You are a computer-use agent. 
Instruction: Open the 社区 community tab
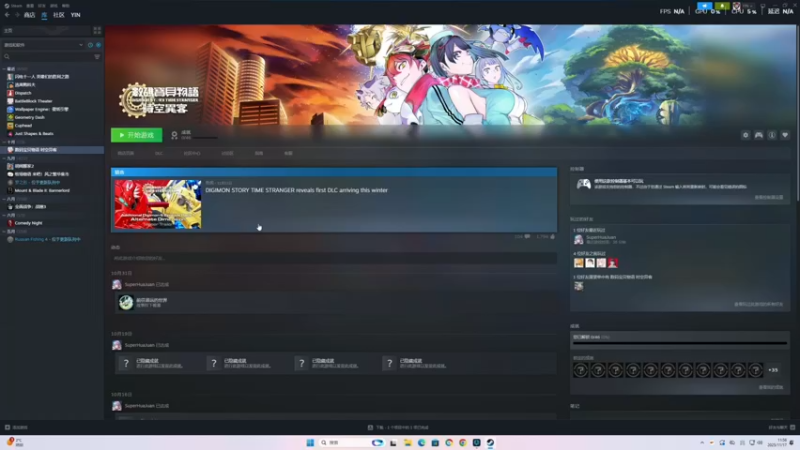[x=59, y=15]
